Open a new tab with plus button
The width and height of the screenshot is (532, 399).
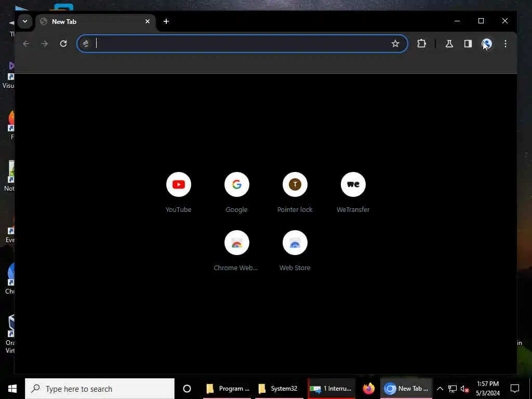click(x=166, y=21)
